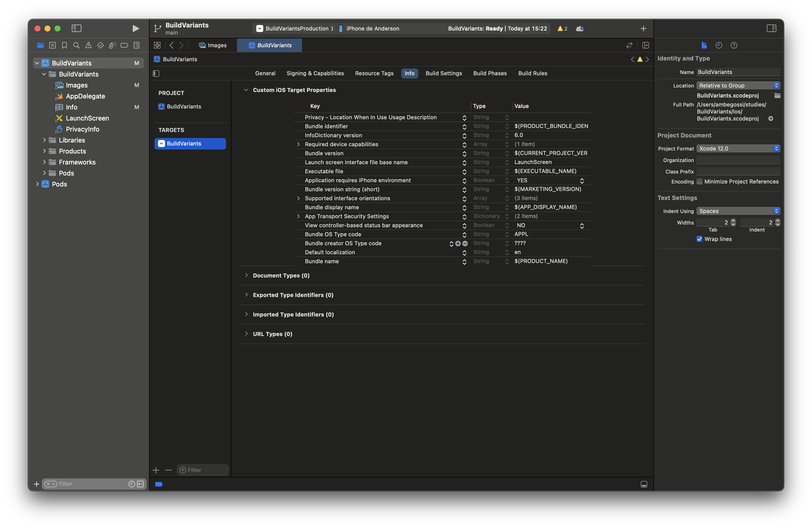
Task: Open the Debug navigator icon
Action: tap(112, 45)
